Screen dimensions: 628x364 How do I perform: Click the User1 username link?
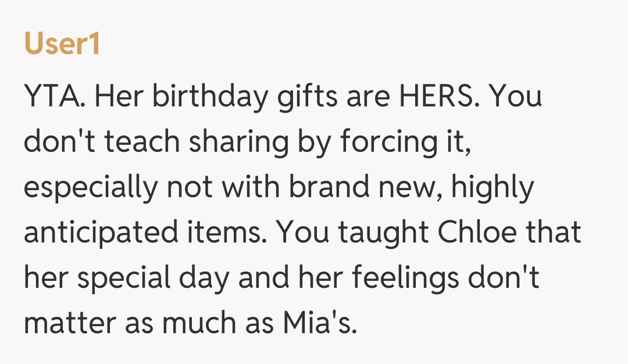[x=62, y=45]
